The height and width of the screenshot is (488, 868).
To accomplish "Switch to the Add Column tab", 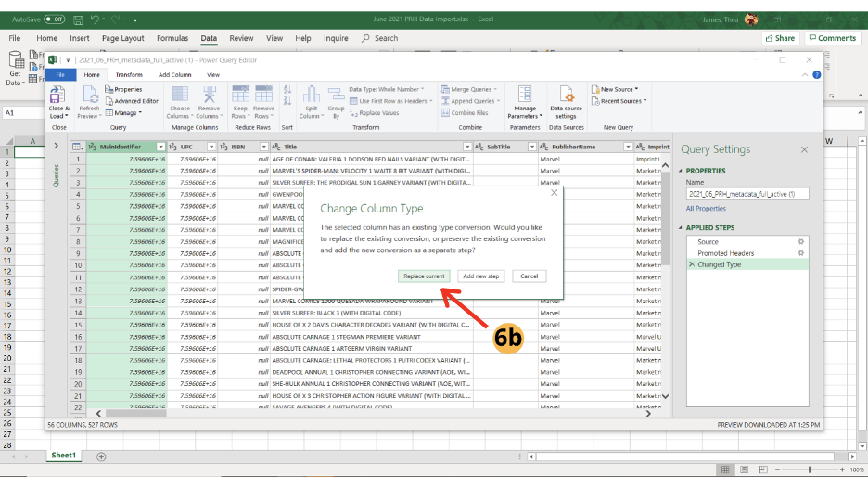I will tap(175, 75).
